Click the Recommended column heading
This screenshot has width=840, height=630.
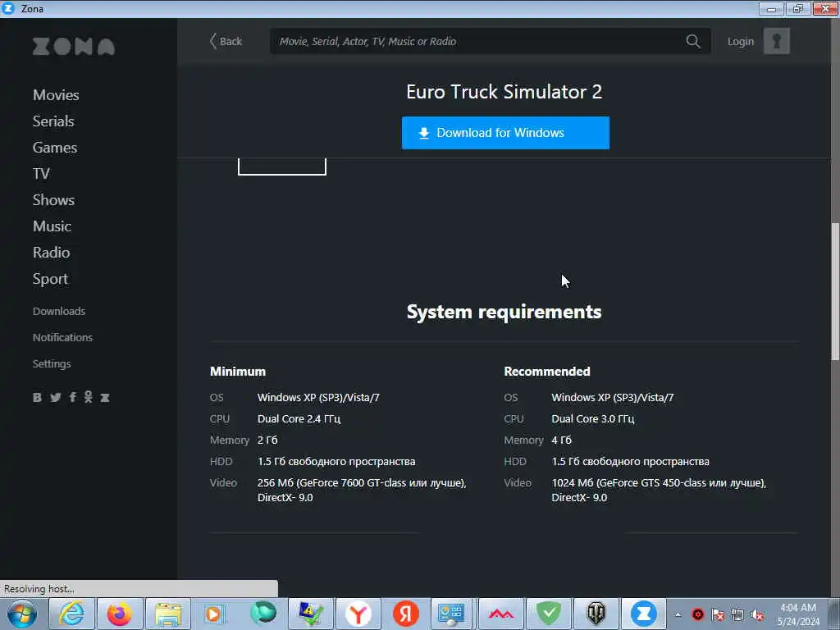coord(547,372)
